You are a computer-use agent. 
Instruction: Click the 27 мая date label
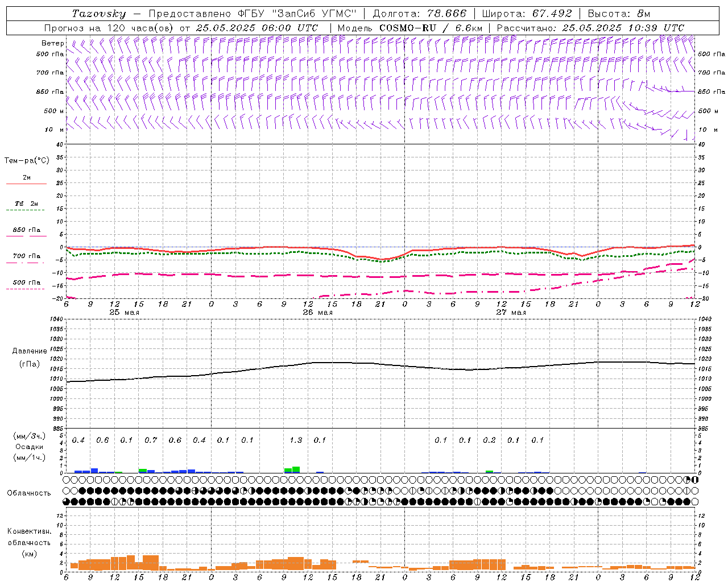511,313
